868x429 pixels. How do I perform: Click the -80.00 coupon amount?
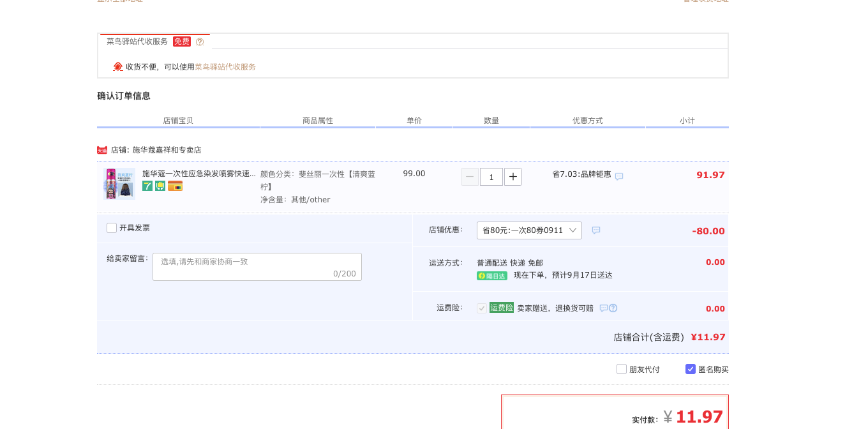tap(708, 231)
